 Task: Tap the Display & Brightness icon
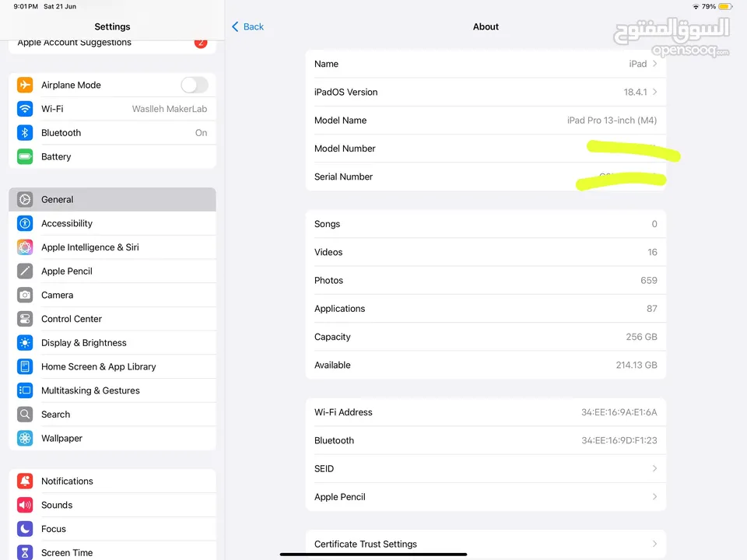(x=25, y=342)
